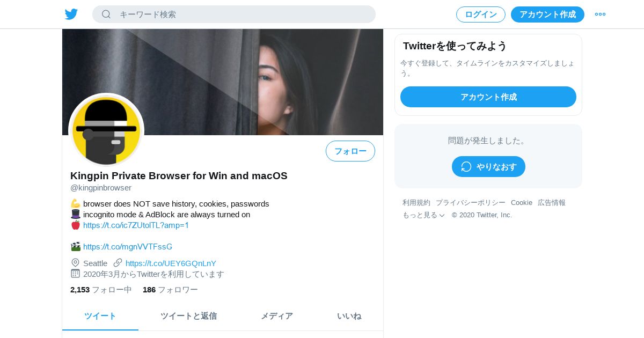Click the Kingpin profile avatar picture

(106, 130)
